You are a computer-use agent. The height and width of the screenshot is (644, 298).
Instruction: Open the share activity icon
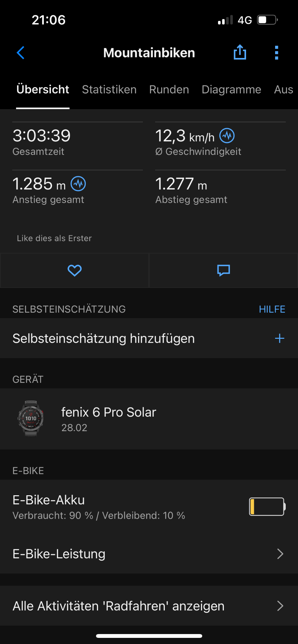pyautogui.click(x=240, y=52)
